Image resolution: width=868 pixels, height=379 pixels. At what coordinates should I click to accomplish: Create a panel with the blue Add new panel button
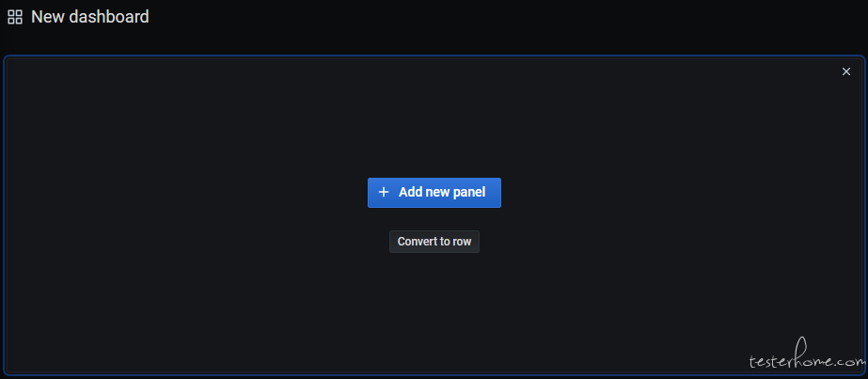pos(434,193)
